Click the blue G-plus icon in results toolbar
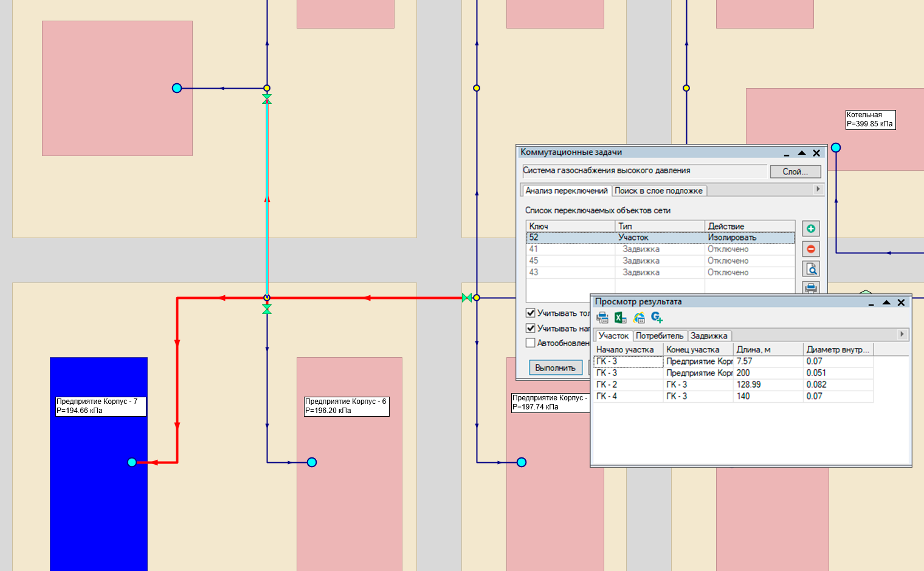This screenshot has height=571, width=924. tap(657, 318)
